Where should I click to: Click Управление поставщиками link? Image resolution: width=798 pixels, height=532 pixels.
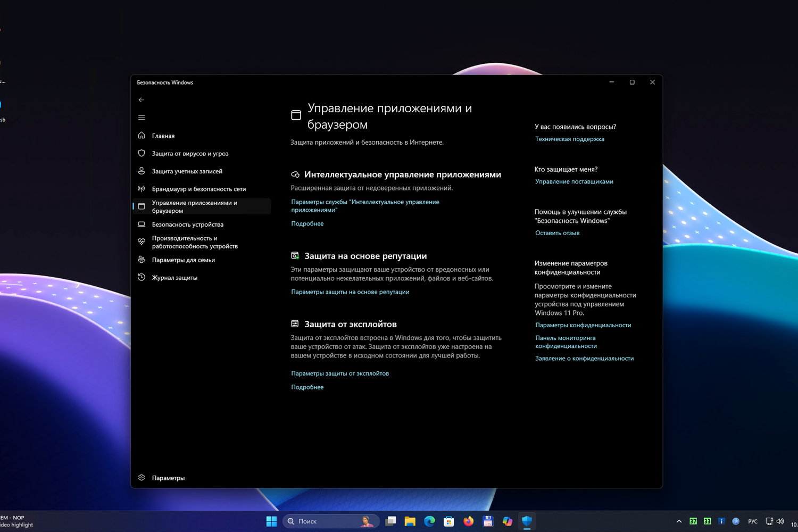coord(574,182)
